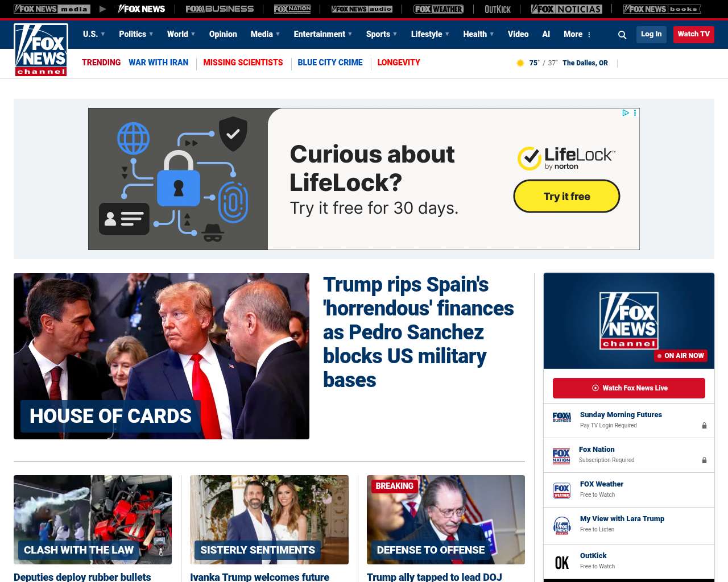
Task: Open the CLASH WITH THE LAW thumbnail
Action: [93, 519]
